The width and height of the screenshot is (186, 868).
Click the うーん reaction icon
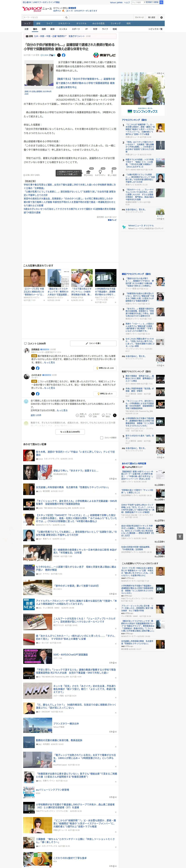(103, 415)
